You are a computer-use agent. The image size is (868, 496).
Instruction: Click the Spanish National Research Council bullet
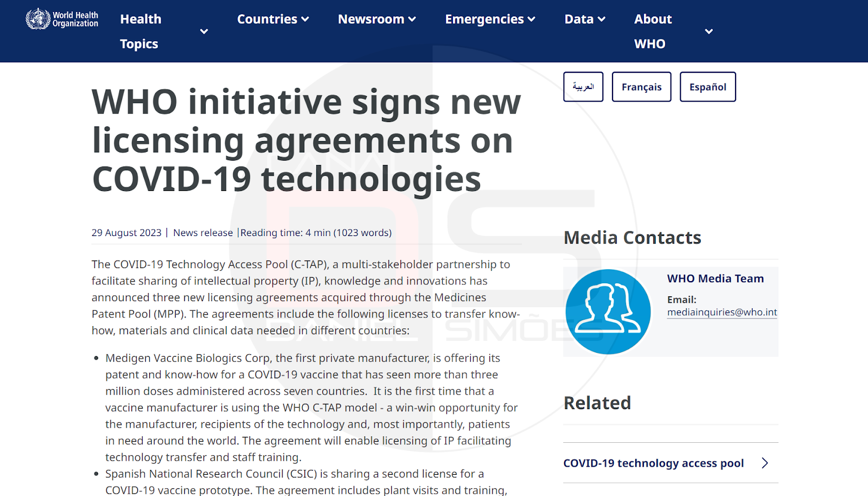[x=307, y=482]
